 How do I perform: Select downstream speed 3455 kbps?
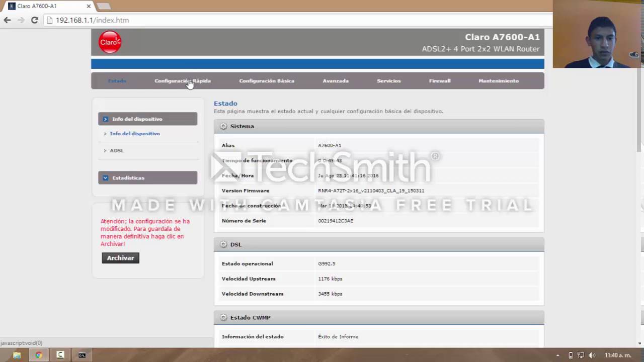(x=330, y=294)
